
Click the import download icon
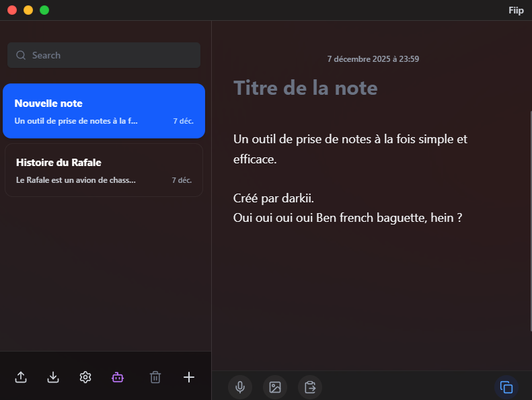(53, 377)
